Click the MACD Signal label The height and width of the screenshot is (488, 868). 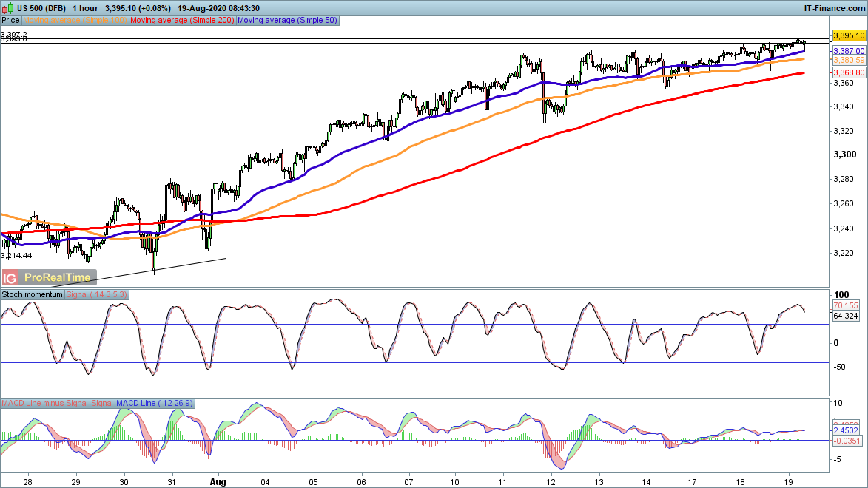click(102, 403)
